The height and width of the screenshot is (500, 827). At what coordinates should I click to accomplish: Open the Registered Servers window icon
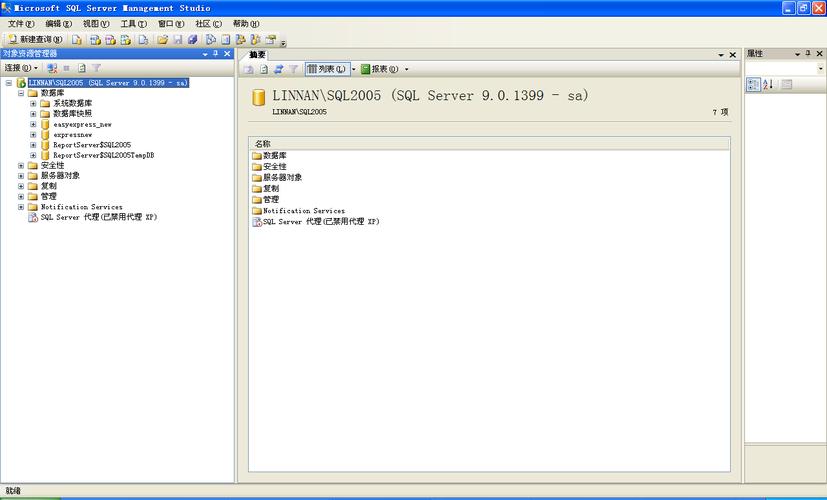(x=210, y=40)
